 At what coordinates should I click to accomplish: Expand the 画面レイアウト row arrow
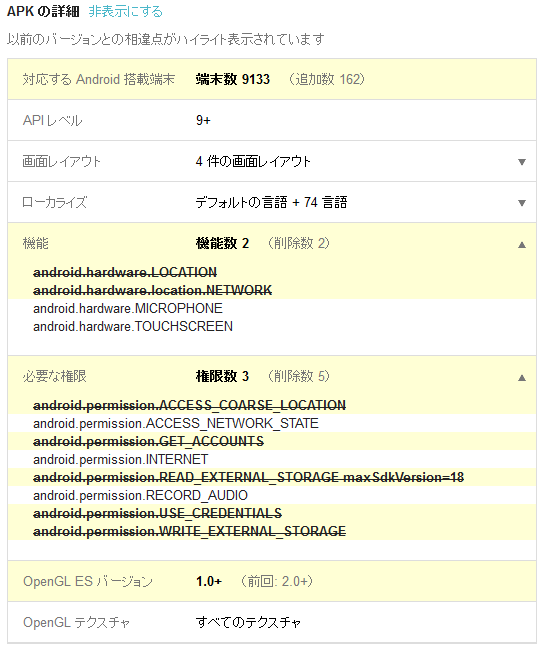click(x=521, y=162)
